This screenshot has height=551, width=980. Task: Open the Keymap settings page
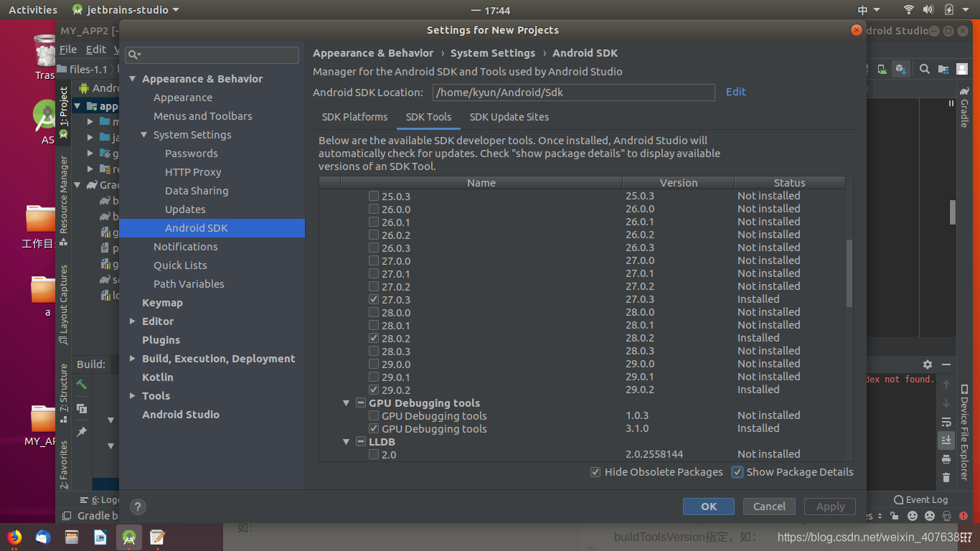tap(162, 303)
